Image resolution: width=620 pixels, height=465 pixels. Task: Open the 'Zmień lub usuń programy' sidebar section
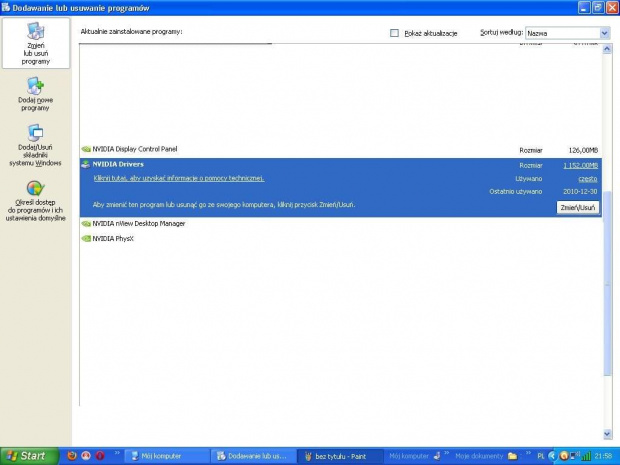pos(36,43)
